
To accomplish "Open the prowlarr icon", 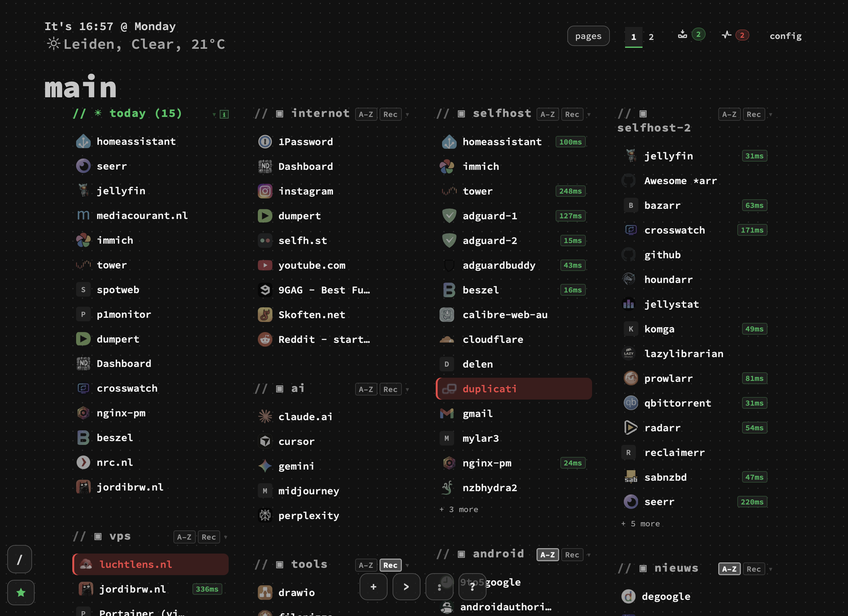I will [x=631, y=378].
